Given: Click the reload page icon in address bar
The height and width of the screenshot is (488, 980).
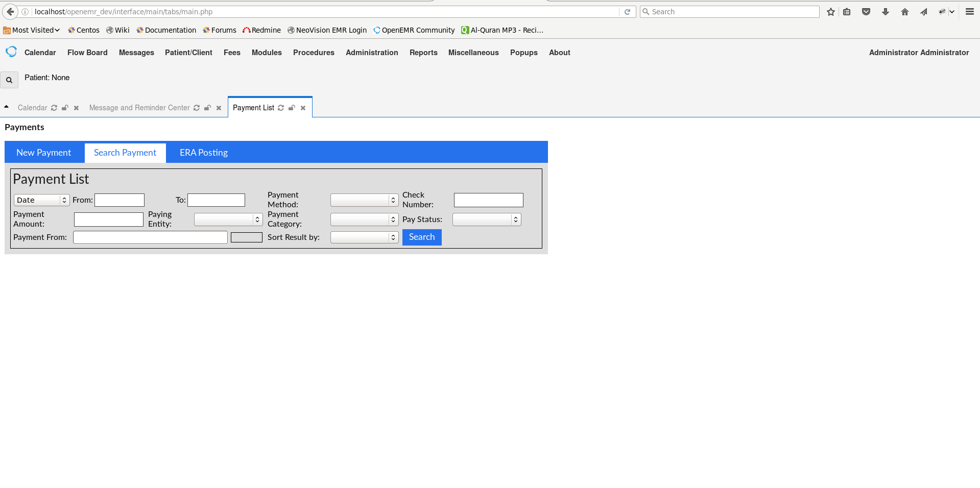Looking at the screenshot, I should [x=627, y=12].
